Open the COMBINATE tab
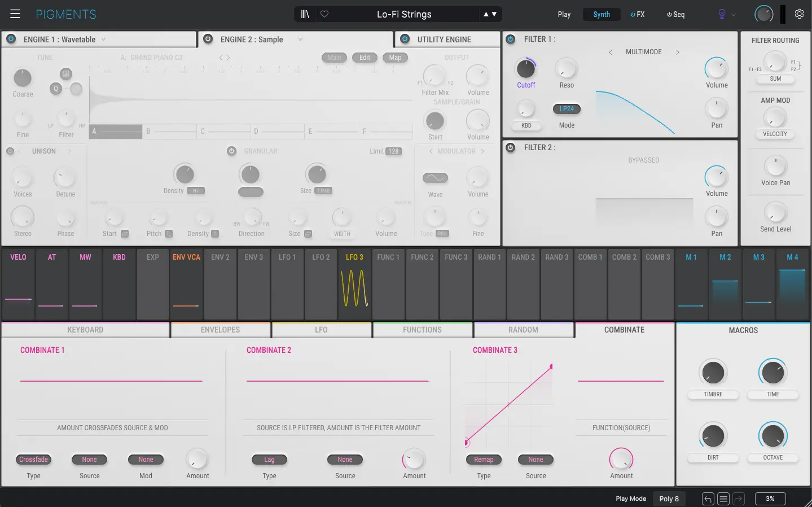This screenshot has height=507, width=812. [x=624, y=330]
